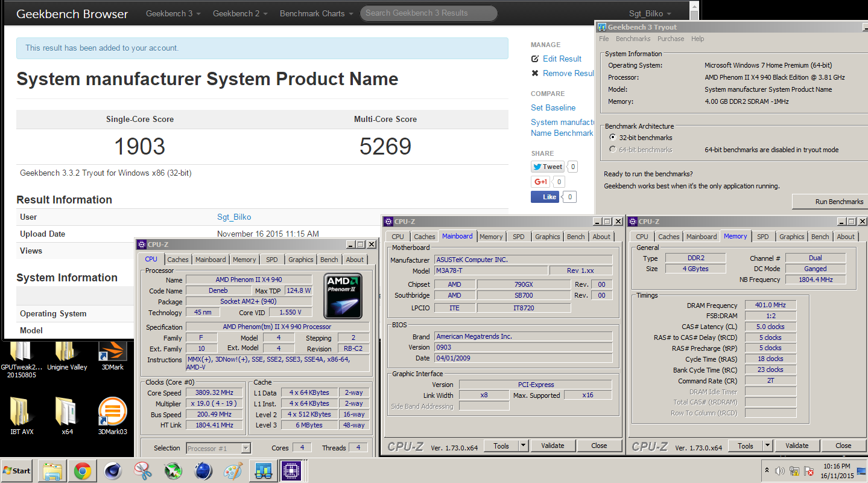
Task: Click the browser vertical scrollbar up arrow
Action: 694,5
